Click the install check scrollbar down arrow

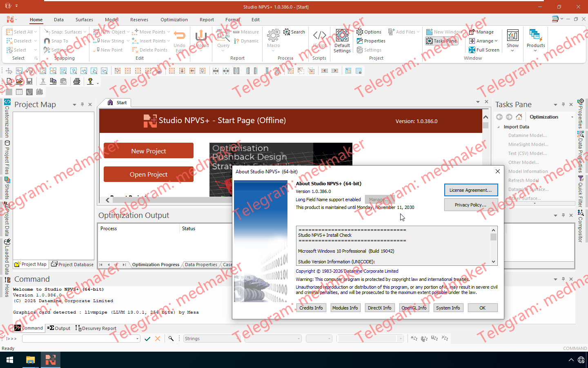[494, 262]
